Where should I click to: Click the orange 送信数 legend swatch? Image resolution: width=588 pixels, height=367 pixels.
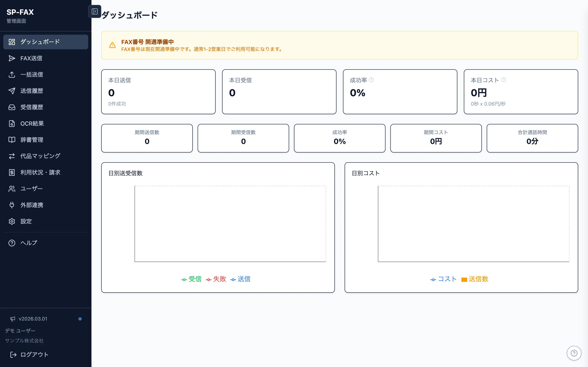(x=464, y=280)
